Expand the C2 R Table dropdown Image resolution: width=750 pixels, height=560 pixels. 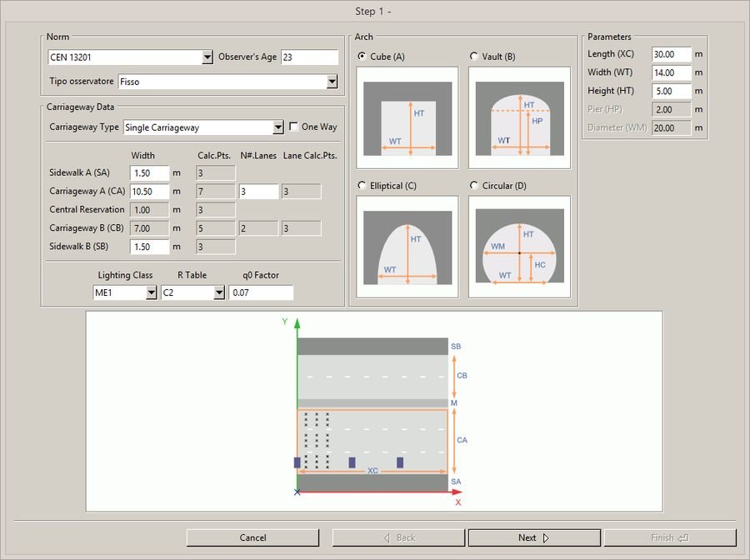pyautogui.click(x=219, y=292)
